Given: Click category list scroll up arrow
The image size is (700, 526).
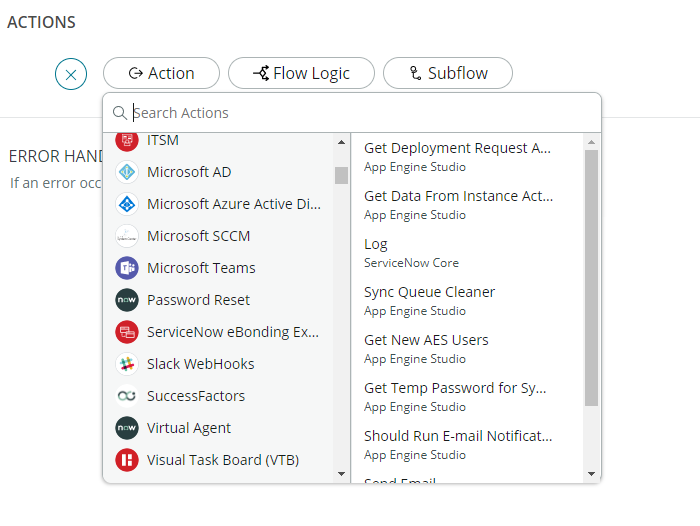Looking at the screenshot, I should pos(342,142).
